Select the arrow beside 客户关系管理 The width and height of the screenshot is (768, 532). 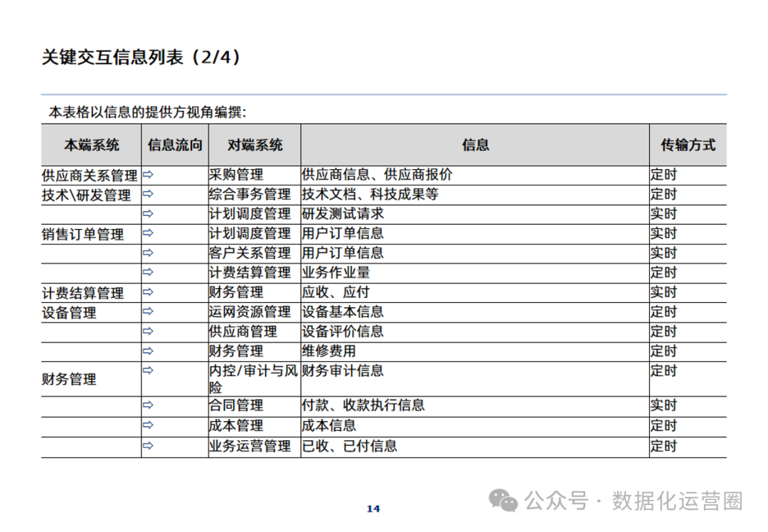pos(148,252)
